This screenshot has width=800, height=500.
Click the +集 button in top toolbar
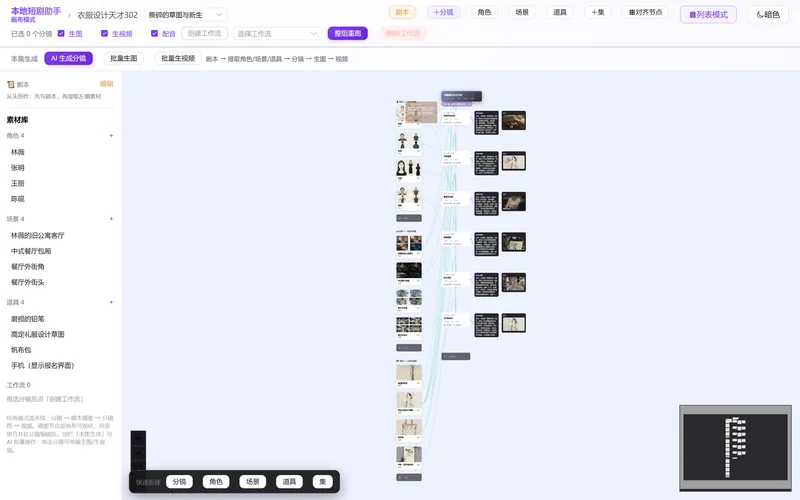[597, 12]
